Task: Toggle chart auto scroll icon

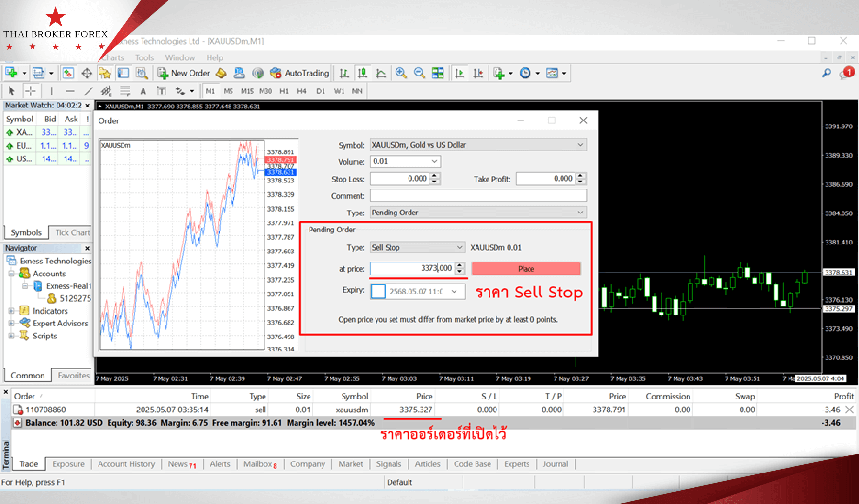Action: 460,73
